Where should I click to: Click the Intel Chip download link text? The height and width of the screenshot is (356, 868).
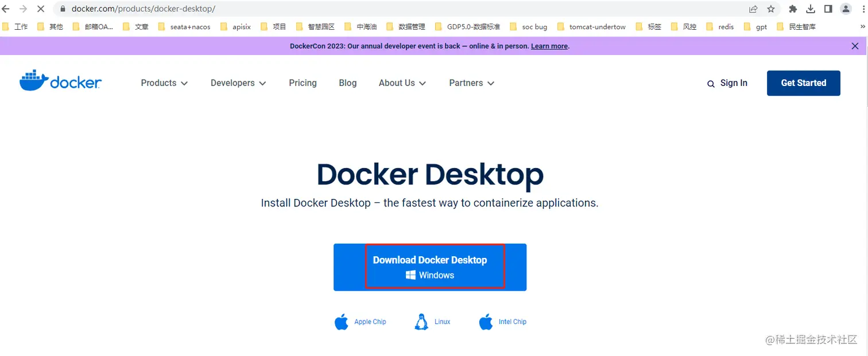tap(513, 322)
